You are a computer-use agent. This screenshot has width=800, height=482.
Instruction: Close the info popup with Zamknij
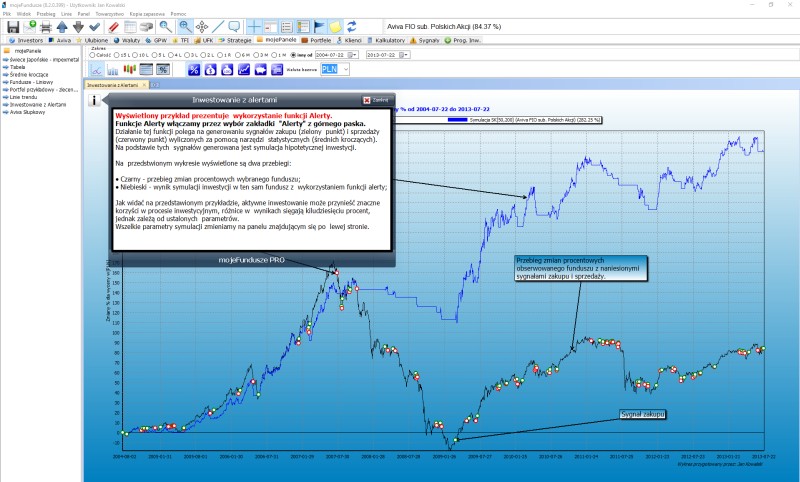[x=374, y=100]
